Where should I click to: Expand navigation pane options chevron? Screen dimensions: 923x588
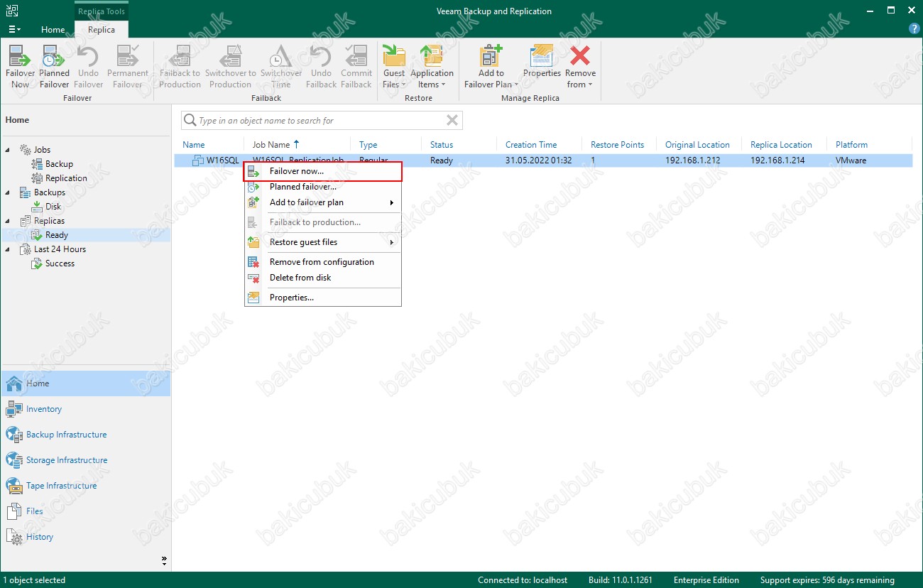(x=165, y=560)
